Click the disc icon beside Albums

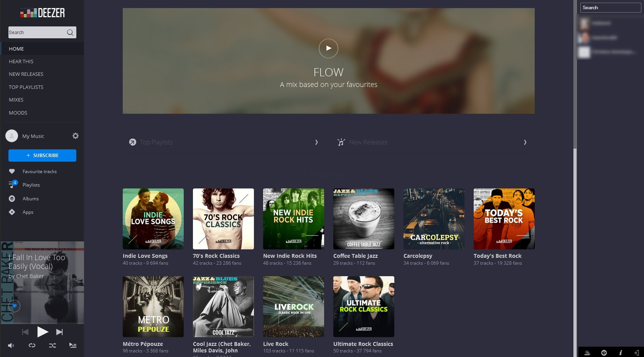click(x=12, y=199)
